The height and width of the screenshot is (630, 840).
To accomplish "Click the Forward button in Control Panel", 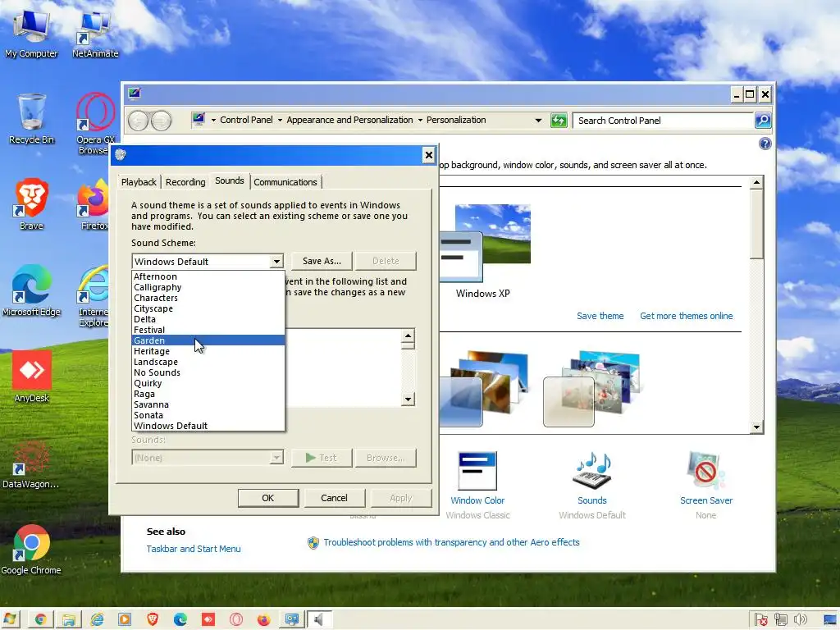I will [x=161, y=121].
